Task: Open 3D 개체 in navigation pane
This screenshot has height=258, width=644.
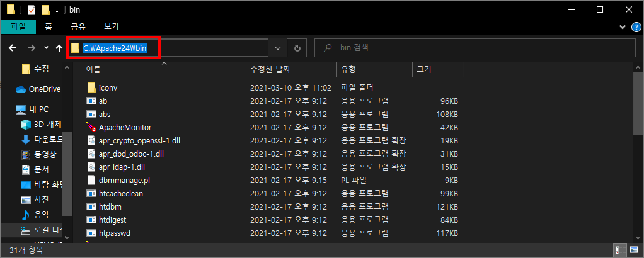Action: (41, 124)
